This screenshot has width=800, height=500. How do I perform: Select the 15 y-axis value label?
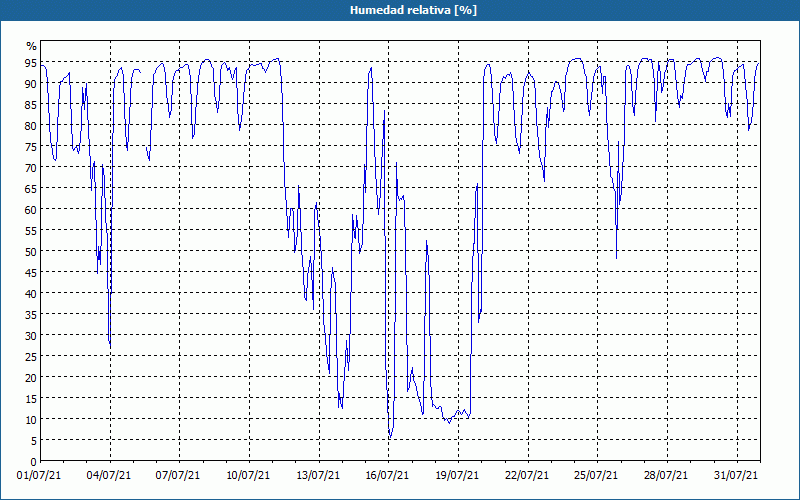point(31,398)
